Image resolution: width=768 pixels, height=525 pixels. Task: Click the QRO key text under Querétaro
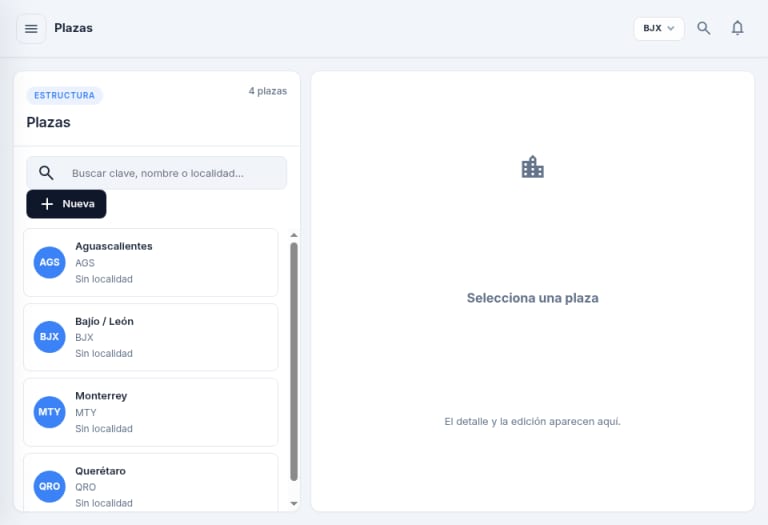coord(86,487)
